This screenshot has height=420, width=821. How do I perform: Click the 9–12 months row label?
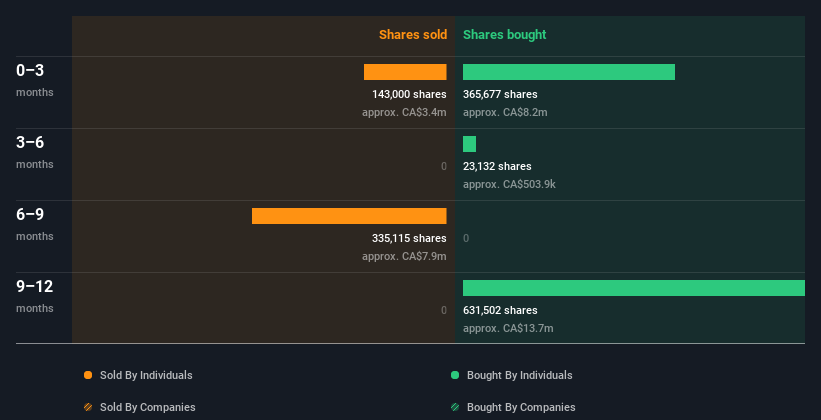pos(35,296)
